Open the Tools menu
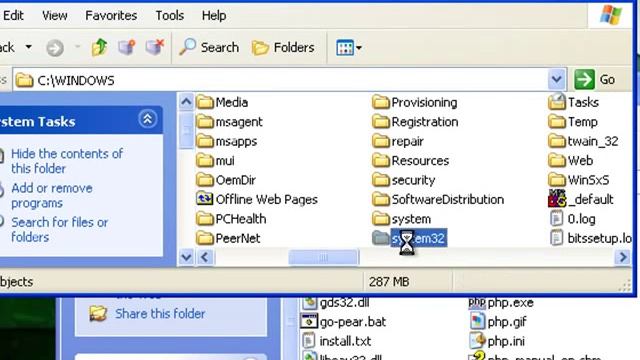 click(169, 16)
